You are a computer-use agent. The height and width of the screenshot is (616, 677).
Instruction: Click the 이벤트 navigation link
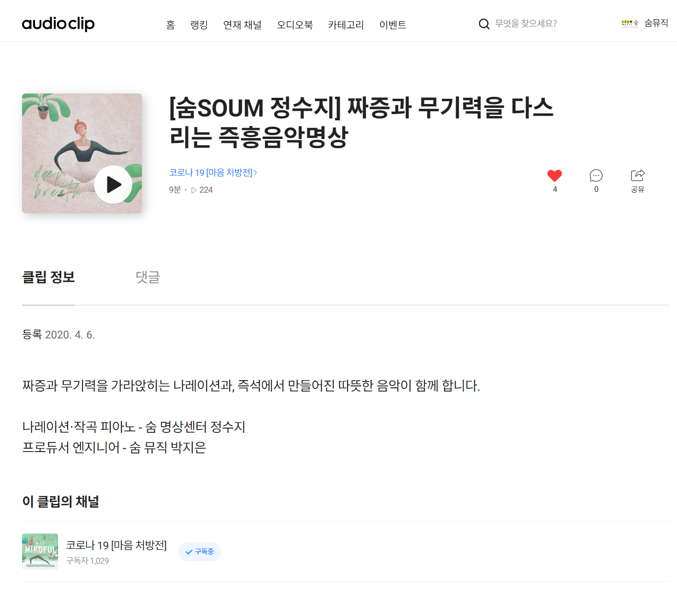(x=393, y=25)
